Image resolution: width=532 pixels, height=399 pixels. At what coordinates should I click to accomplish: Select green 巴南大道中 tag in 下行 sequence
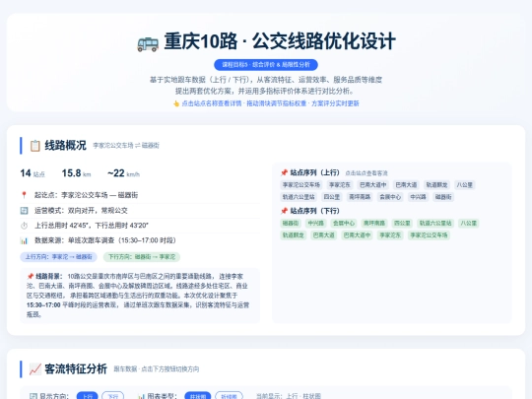coord(357,234)
